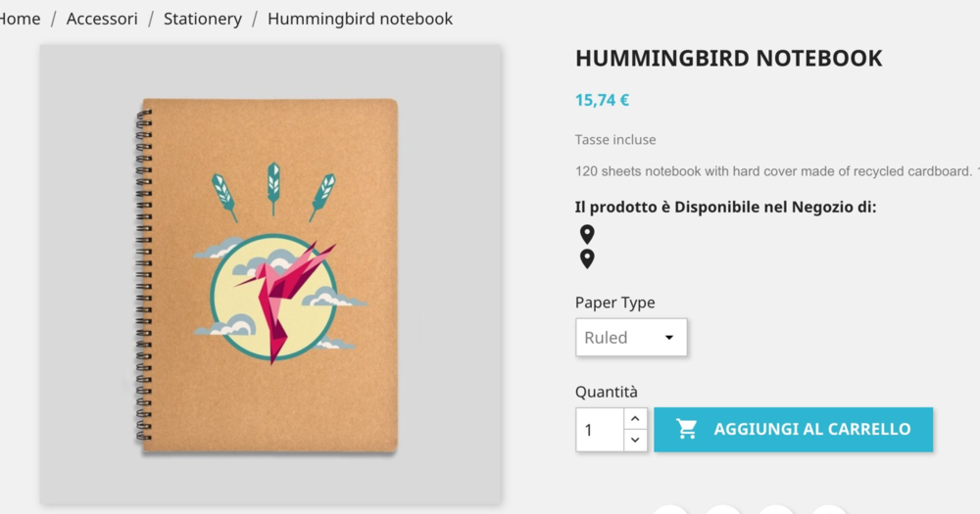Select the Hummingbird notebook breadcrumb item
This screenshot has width=980, height=514.
[x=360, y=19]
